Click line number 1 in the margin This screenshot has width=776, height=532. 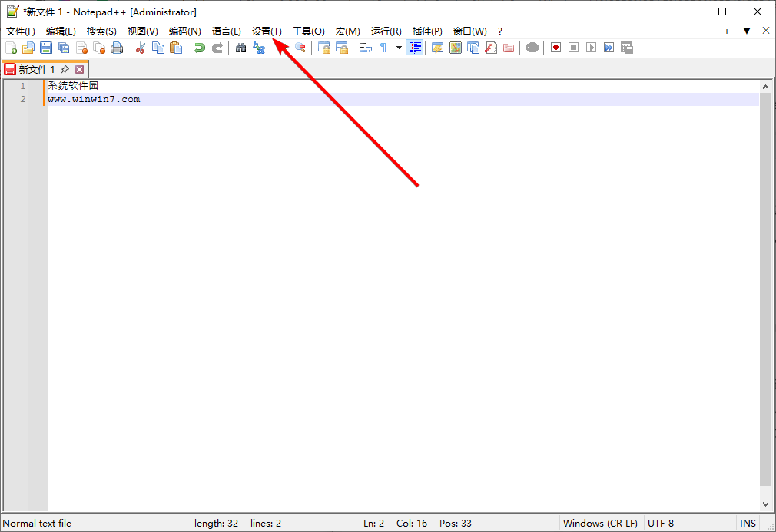coord(23,86)
